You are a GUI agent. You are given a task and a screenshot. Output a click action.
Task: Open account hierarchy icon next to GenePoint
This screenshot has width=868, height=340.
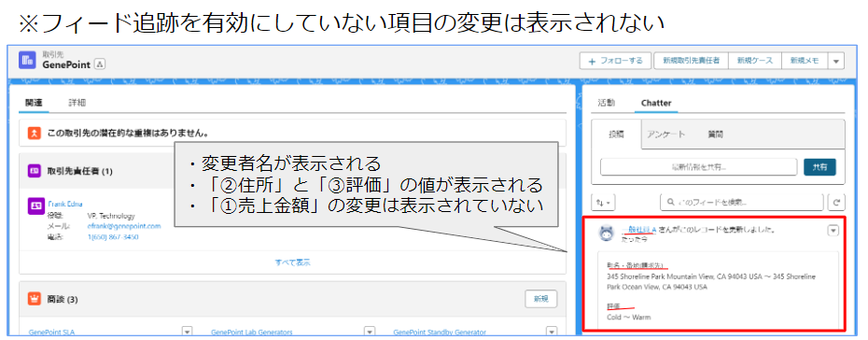(100, 64)
